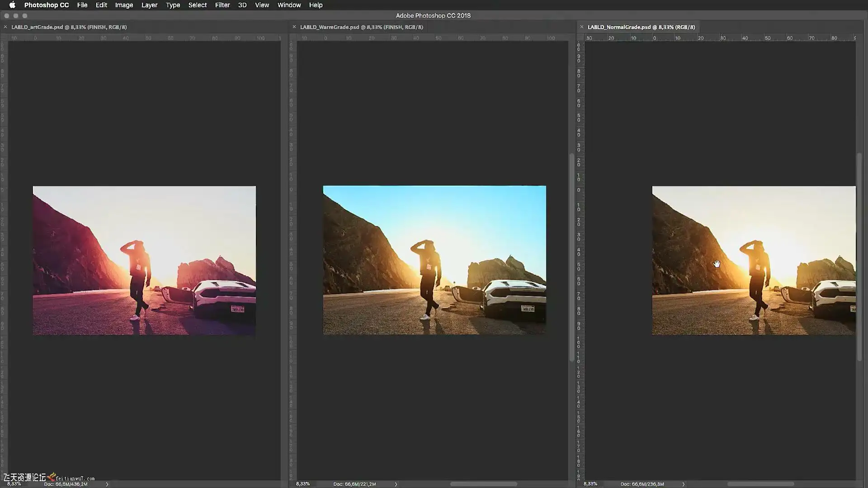Open the Layer menu

pyautogui.click(x=149, y=5)
